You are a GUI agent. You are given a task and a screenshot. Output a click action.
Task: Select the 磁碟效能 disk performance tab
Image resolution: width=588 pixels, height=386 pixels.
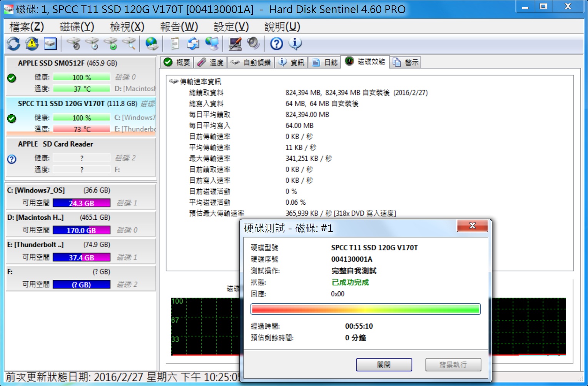click(x=365, y=62)
